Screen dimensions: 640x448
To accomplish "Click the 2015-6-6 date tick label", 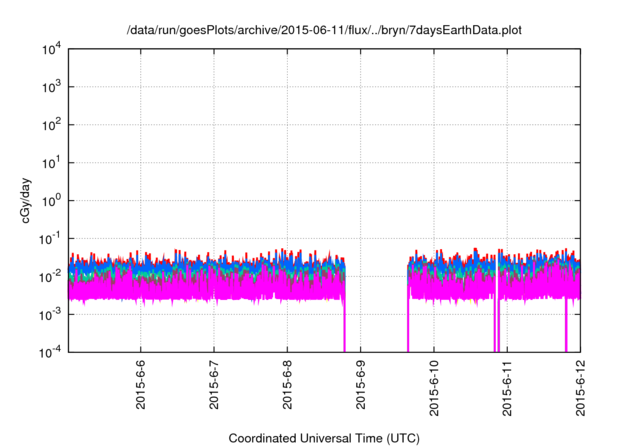I will 140,385.
